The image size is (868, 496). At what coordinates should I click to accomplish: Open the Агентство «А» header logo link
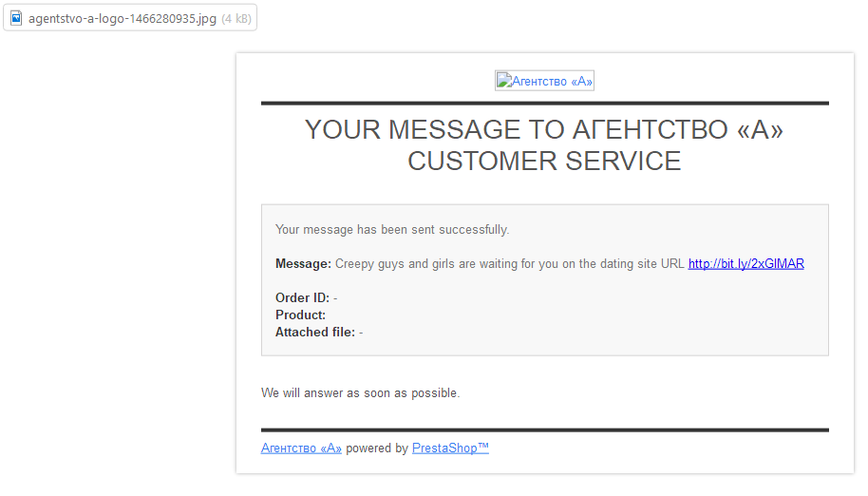click(551, 82)
